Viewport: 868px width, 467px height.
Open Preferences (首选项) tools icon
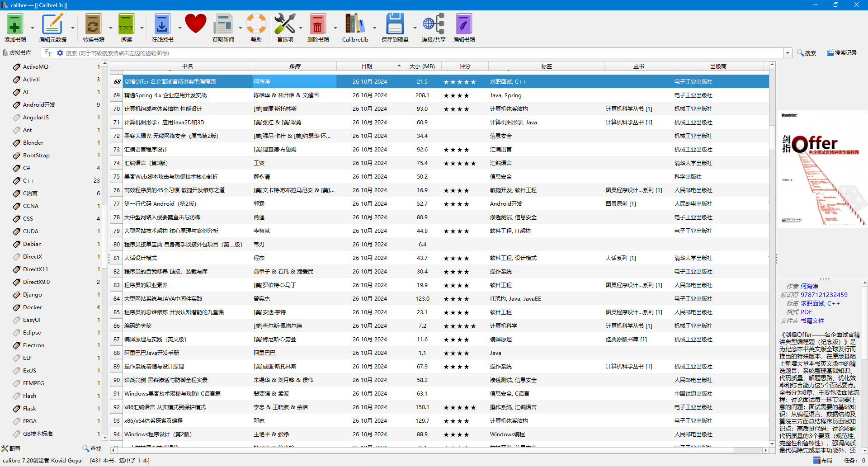(x=285, y=25)
